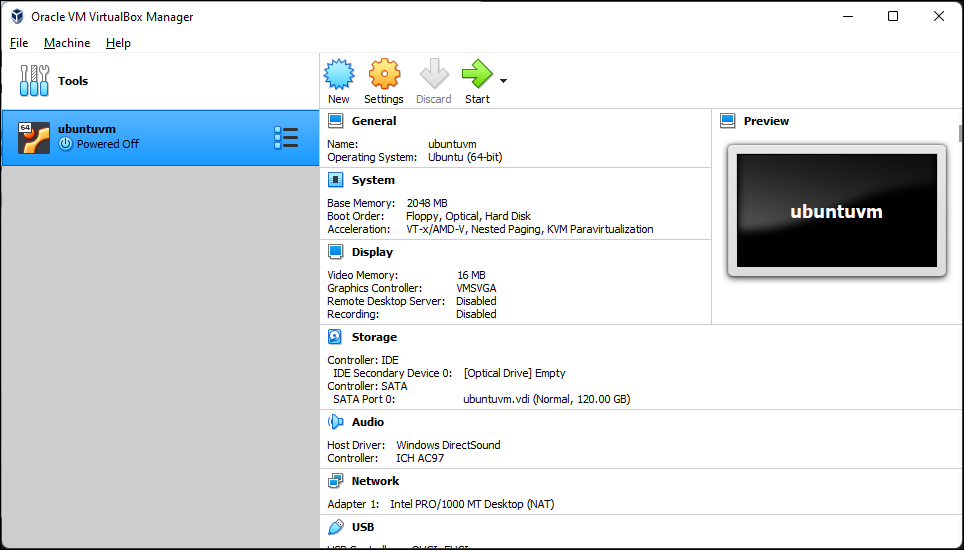Open the File menu

pyautogui.click(x=19, y=43)
